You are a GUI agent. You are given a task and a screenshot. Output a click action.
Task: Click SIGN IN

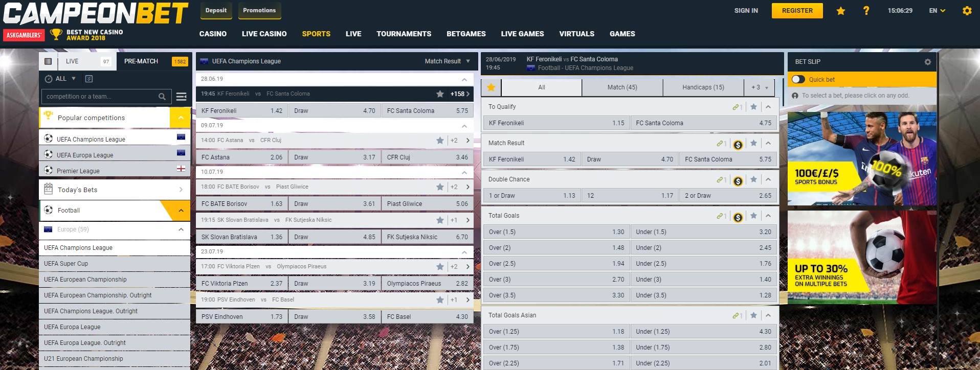click(x=746, y=11)
